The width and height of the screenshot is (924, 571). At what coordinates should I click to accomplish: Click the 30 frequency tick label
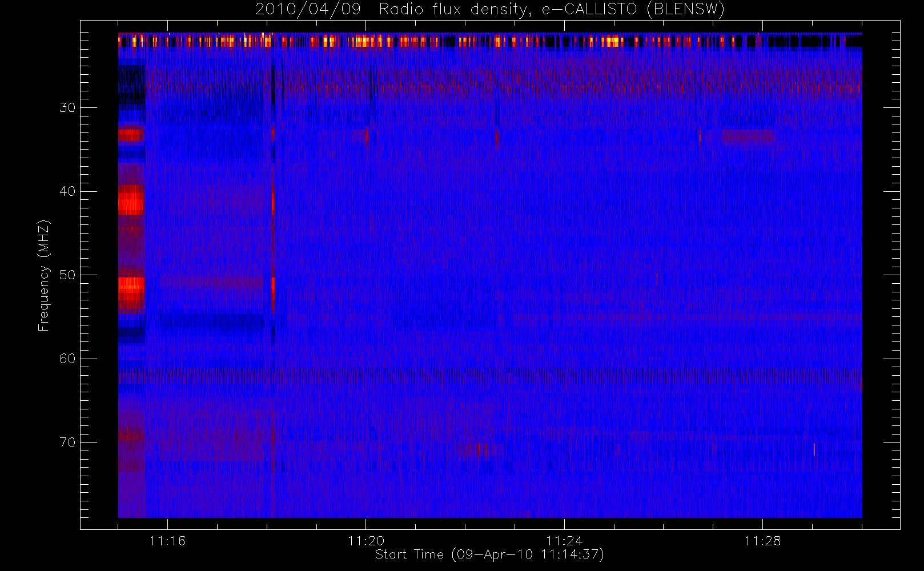pyautogui.click(x=67, y=107)
